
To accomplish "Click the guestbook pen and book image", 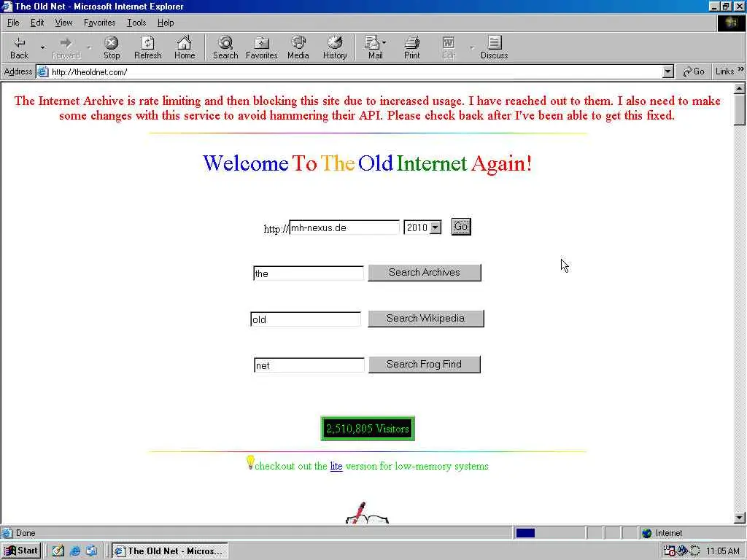I will pos(367,513).
